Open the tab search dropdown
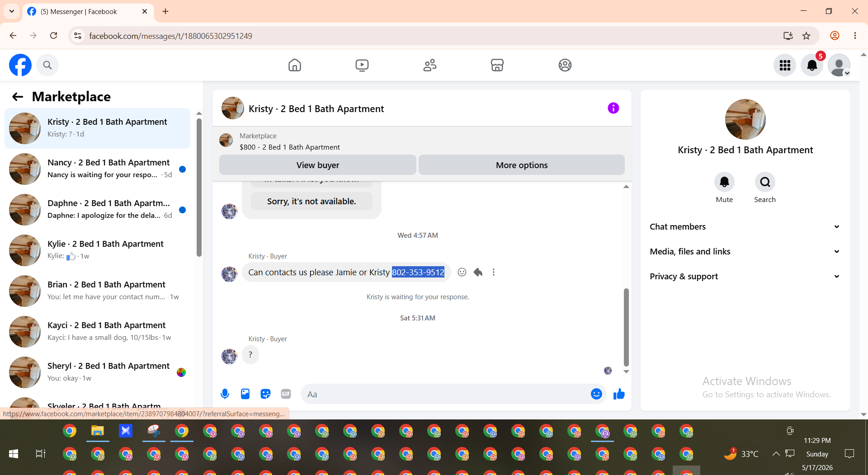 coord(12,11)
